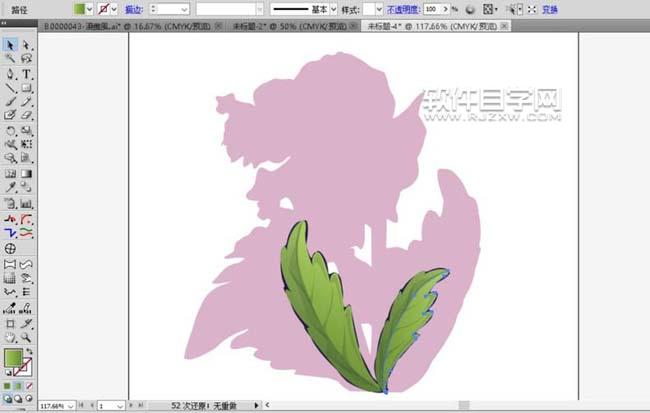Enable Draw Inside mode
The image size is (650, 413).
click(x=29, y=399)
